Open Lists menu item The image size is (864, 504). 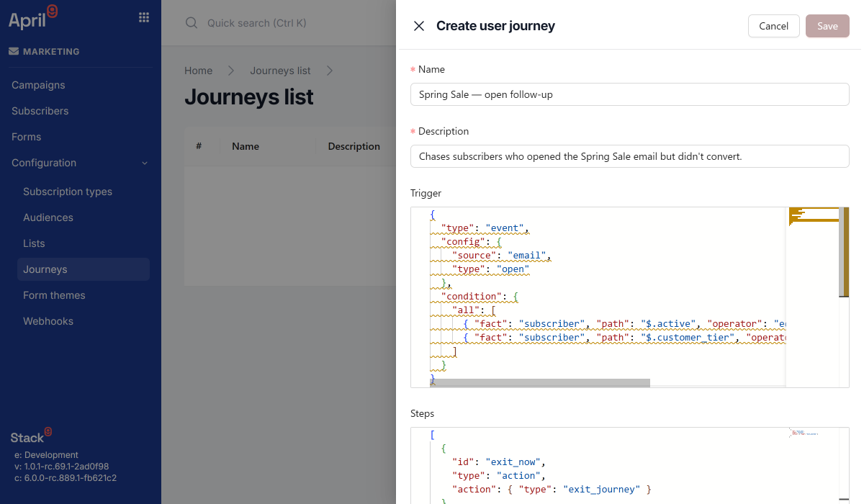tap(34, 243)
